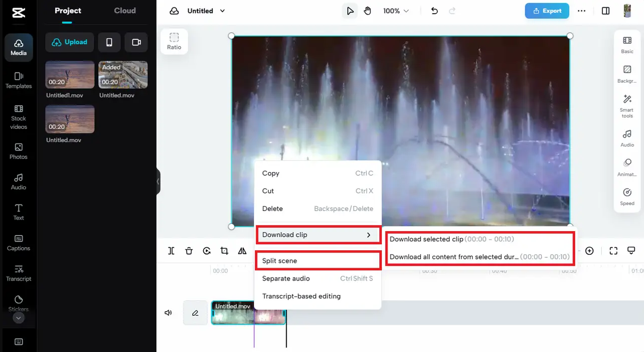Zoom in the timeline with plus
This screenshot has height=352, width=644.
tap(589, 251)
